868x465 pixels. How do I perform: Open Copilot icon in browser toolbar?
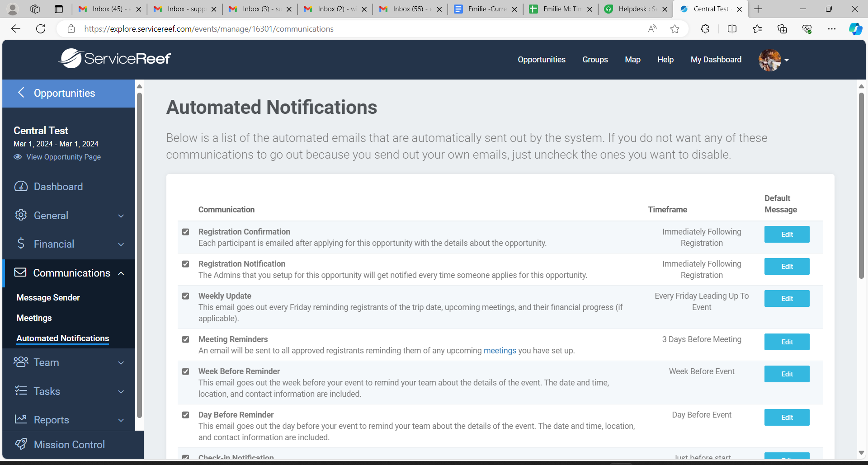tap(855, 29)
